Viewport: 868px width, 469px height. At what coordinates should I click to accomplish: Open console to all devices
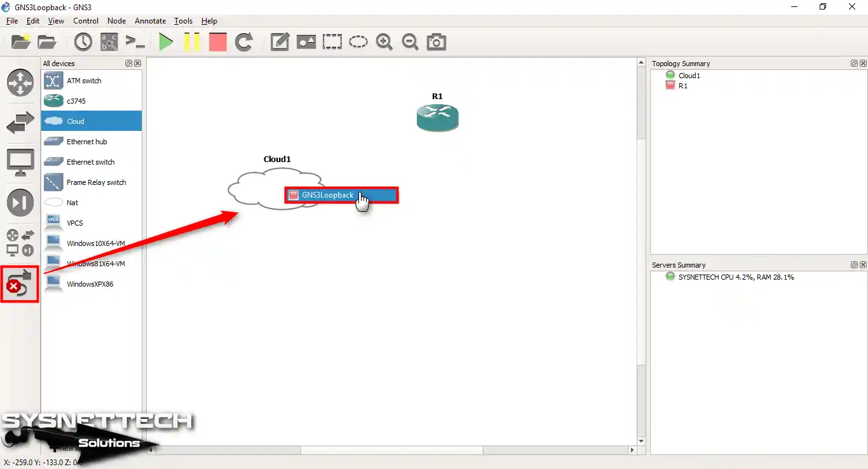point(135,42)
